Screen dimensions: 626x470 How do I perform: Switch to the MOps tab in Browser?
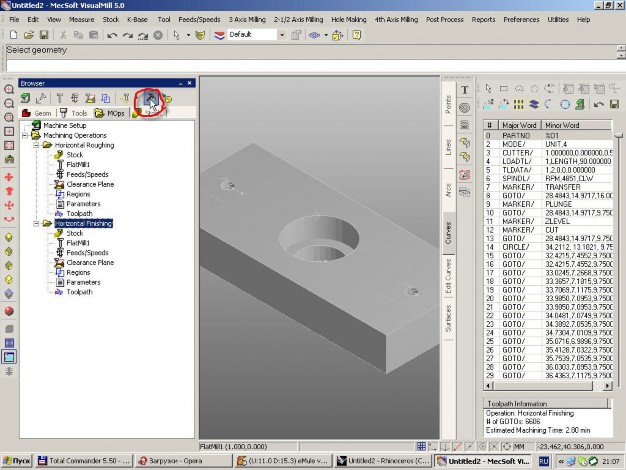pyautogui.click(x=110, y=113)
